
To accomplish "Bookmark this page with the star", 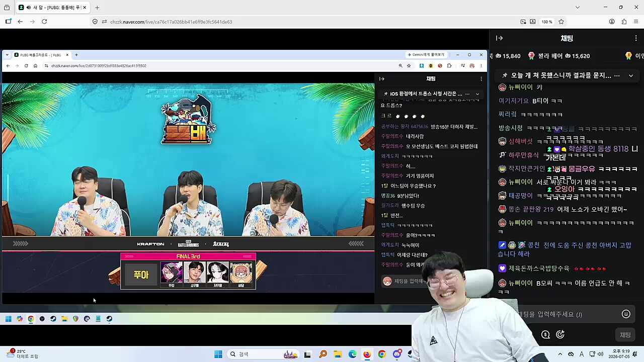I will pos(561,22).
